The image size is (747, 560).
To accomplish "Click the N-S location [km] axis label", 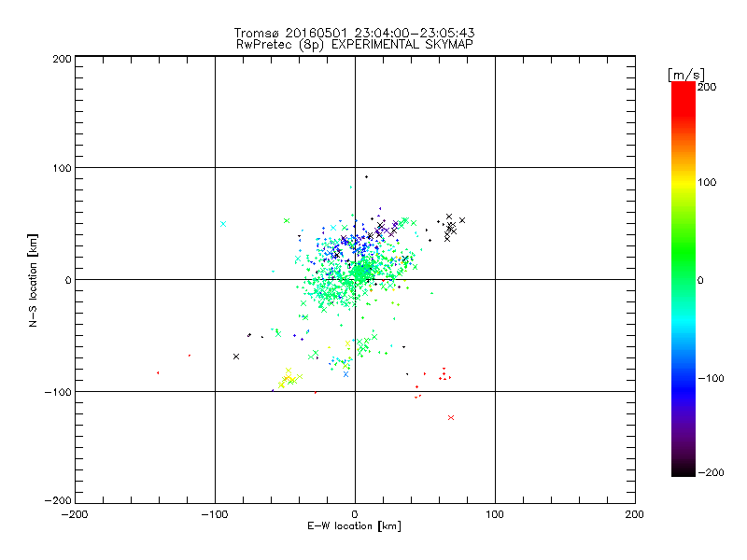I will pos(33,281).
